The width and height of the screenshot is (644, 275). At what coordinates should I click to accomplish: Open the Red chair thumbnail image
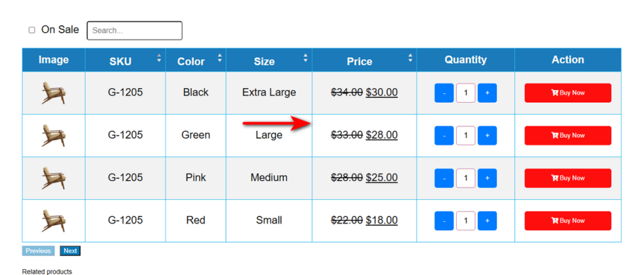click(x=53, y=220)
